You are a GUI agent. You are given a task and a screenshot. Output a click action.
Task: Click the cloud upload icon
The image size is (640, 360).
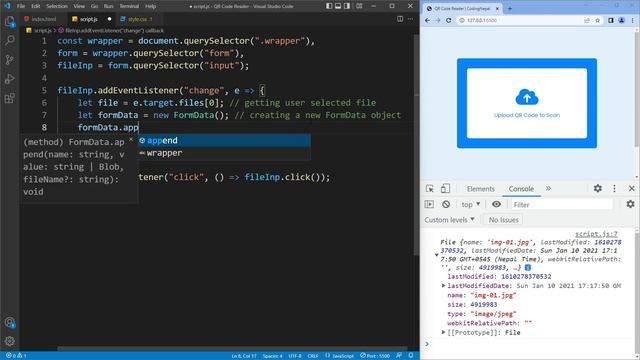(x=527, y=98)
